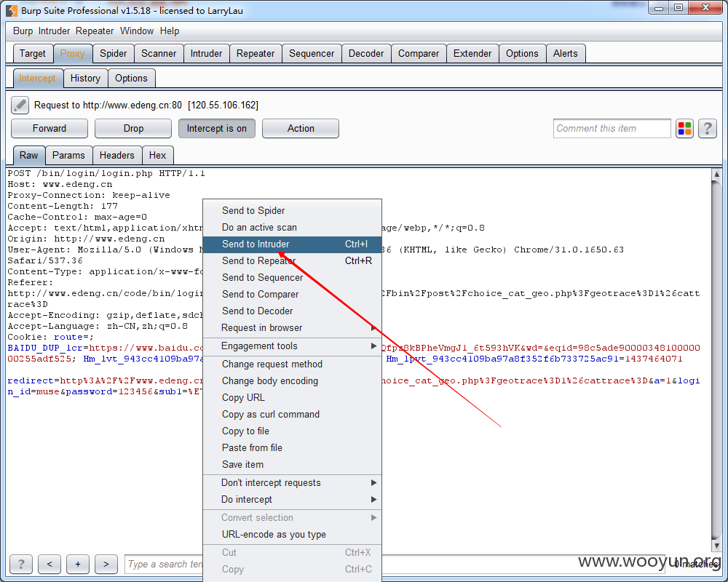Switch to the Scanner tab

159,53
